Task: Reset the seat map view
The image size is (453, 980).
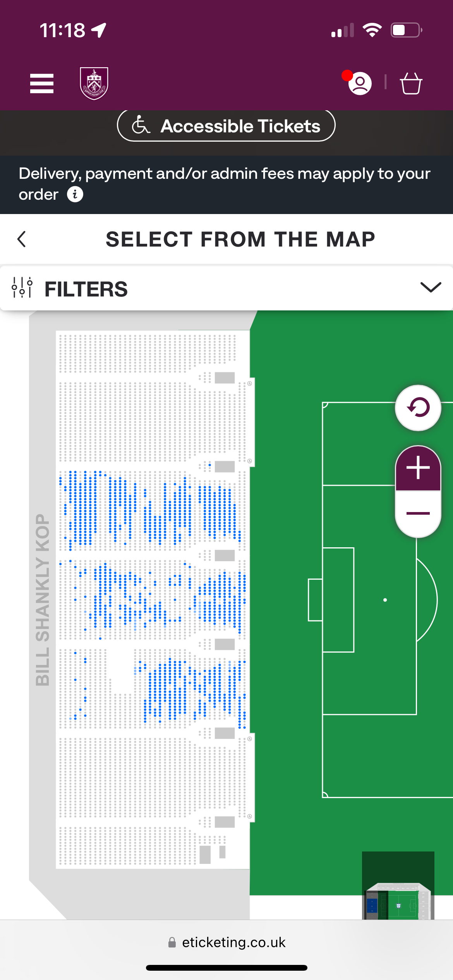Action: pyautogui.click(x=418, y=408)
